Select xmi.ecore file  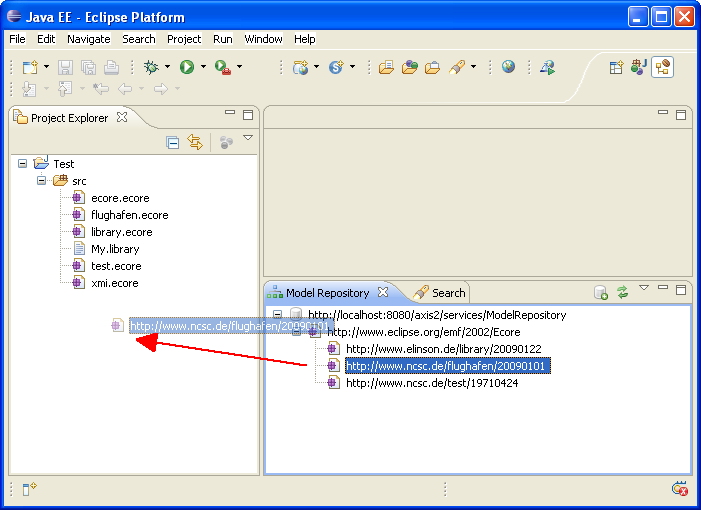coord(115,283)
